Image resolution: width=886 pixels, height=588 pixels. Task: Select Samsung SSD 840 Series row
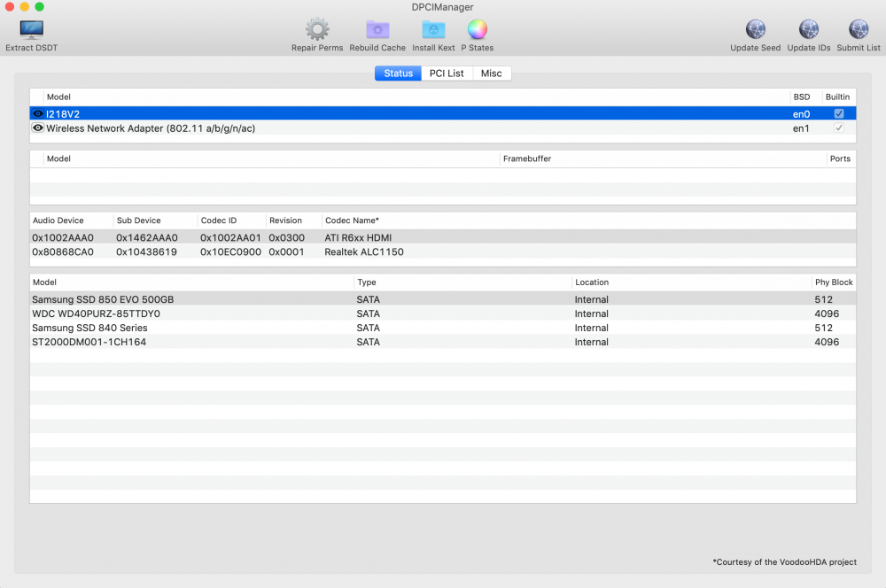pos(443,327)
